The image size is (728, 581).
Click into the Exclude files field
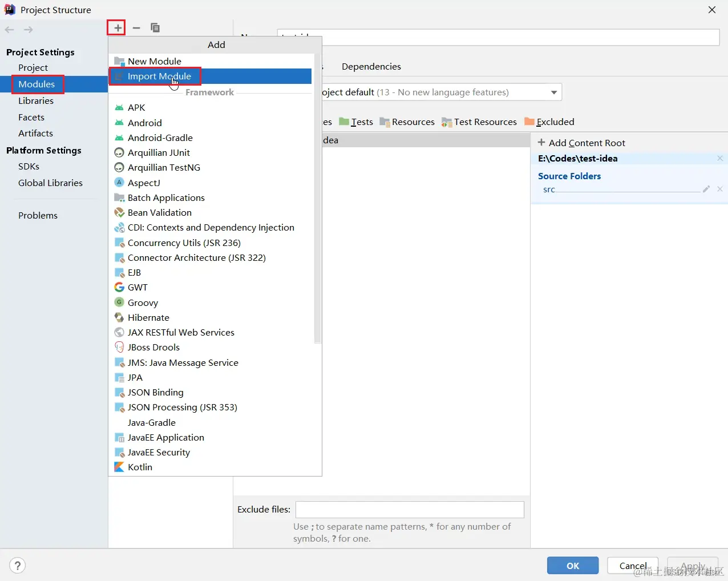coord(410,509)
